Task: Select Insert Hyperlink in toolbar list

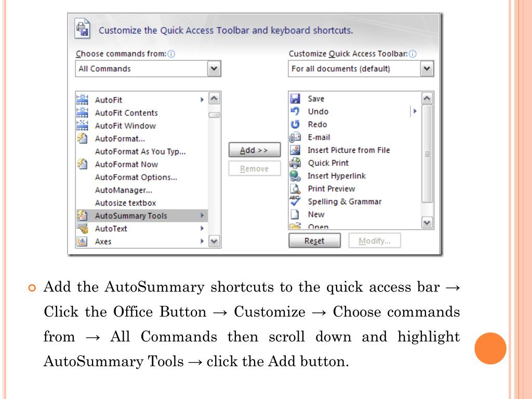Action: point(354,176)
